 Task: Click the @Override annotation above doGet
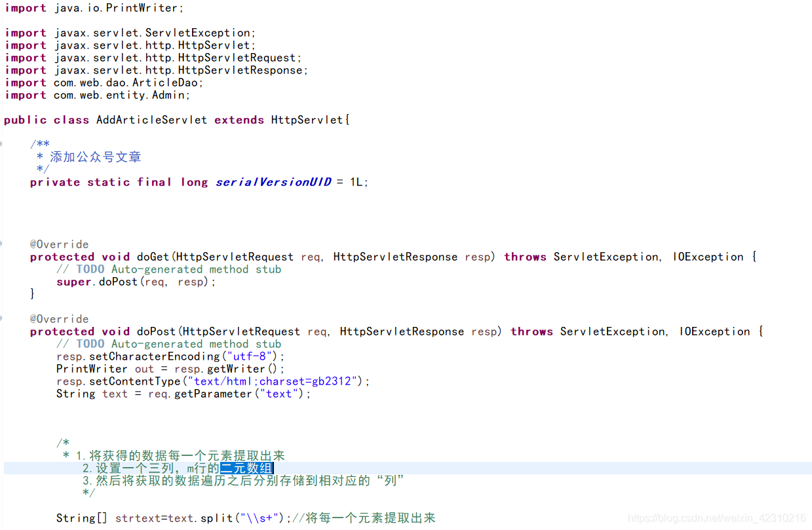point(59,244)
